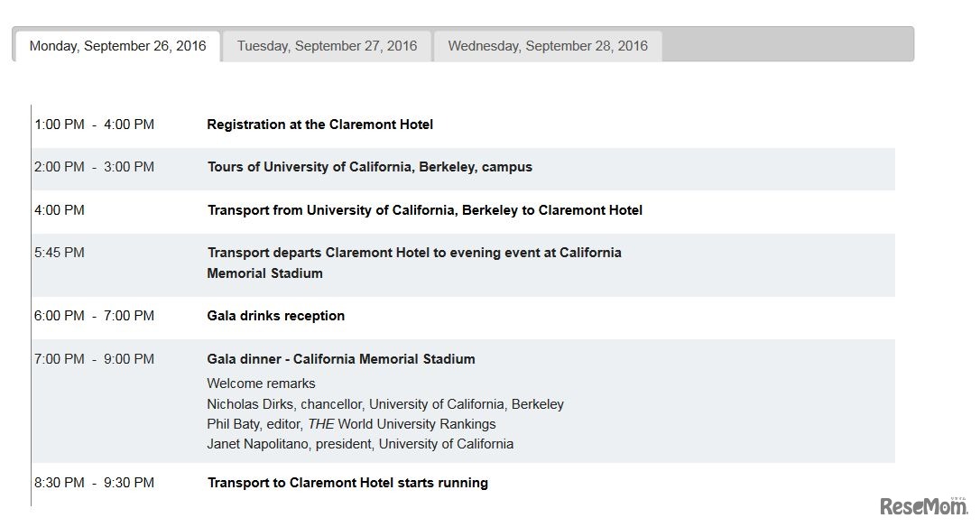980x527 pixels.
Task: Switch to the Wednesday, September 28, 2016 tab
Action: point(548,45)
